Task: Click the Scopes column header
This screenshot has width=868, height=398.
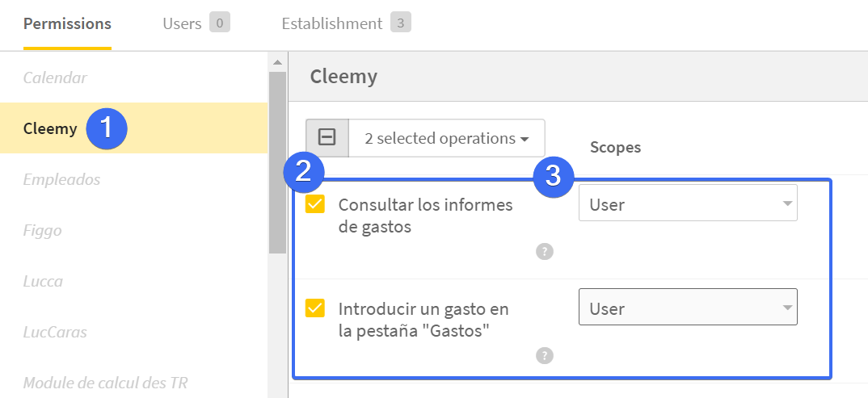Action: (x=616, y=147)
